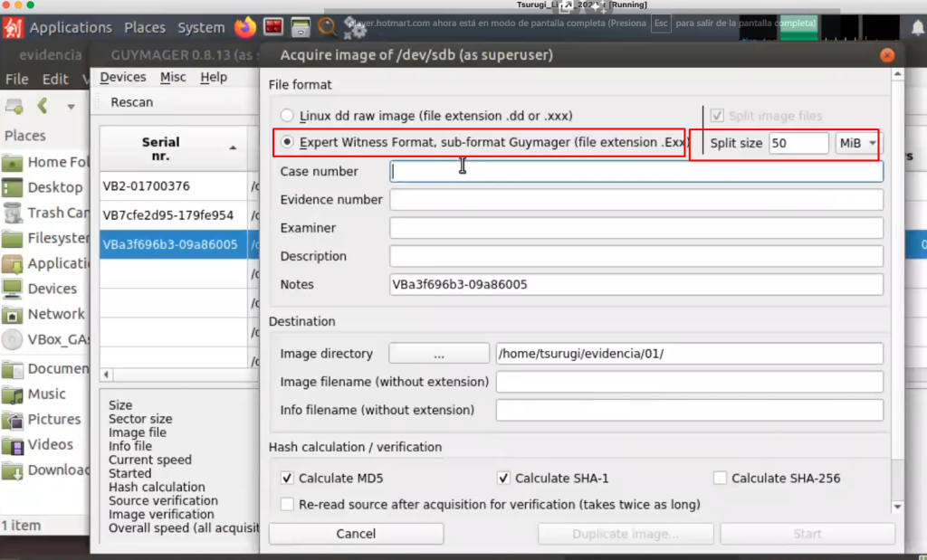Open the file cabinet launcher icon
Image resolution: width=927 pixels, height=560 pixels.
(x=301, y=27)
